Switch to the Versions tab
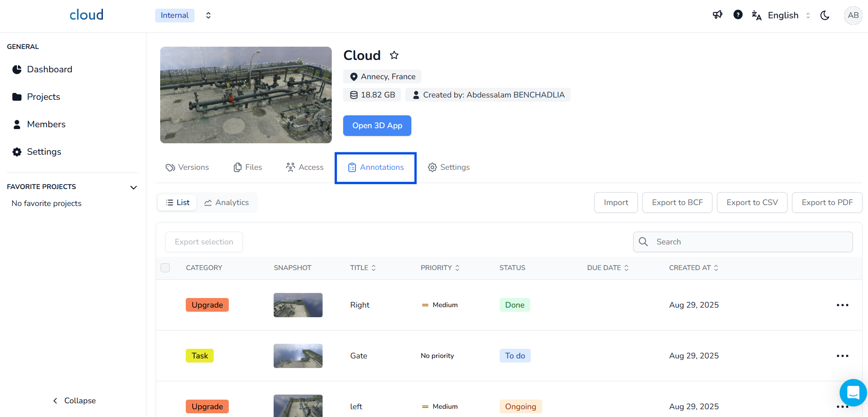Viewport: 868px width, 417px height. (188, 168)
